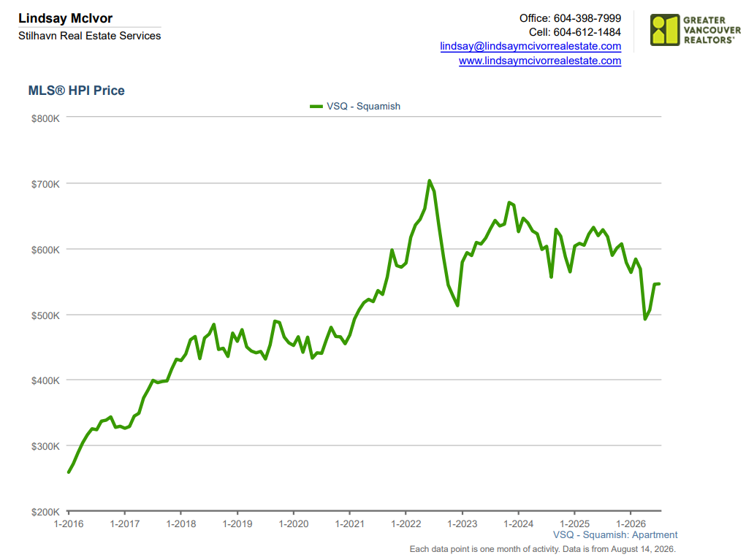
Task: Click the 1-2026 x-axis tick label
Action: 631,523
